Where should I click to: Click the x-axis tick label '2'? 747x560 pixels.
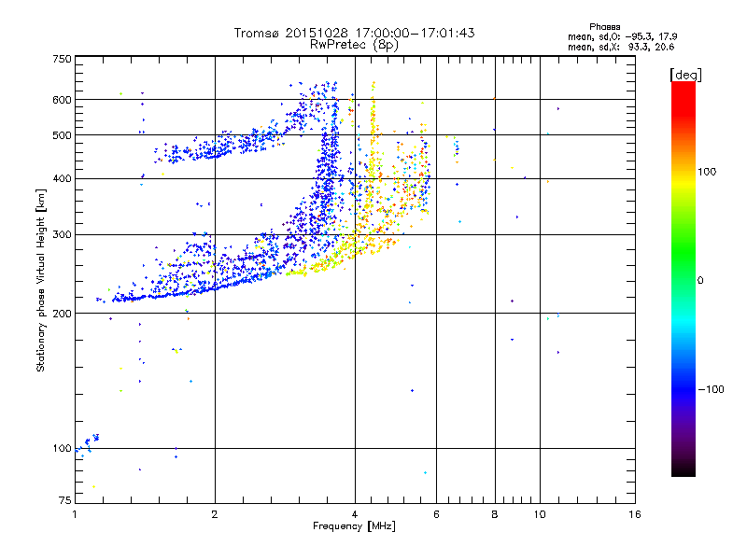click(215, 514)
